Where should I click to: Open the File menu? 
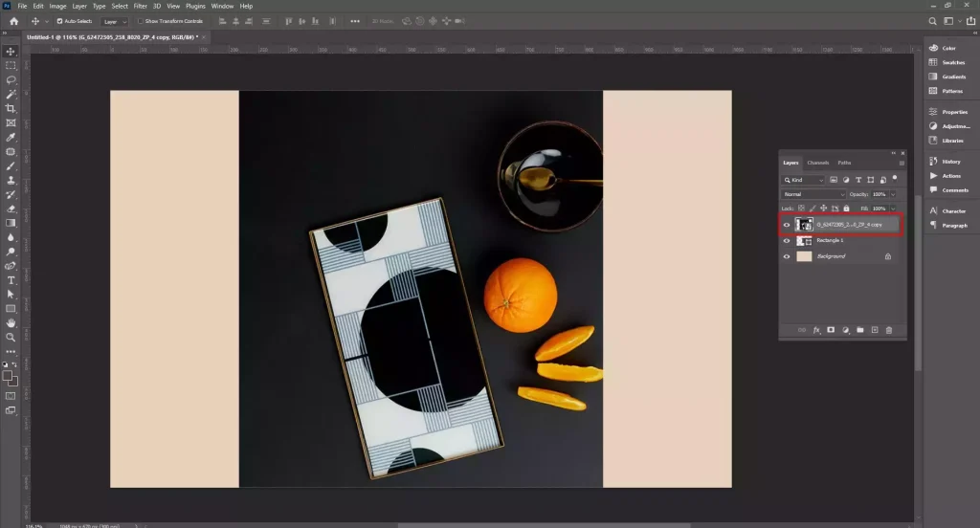point(22,7)
